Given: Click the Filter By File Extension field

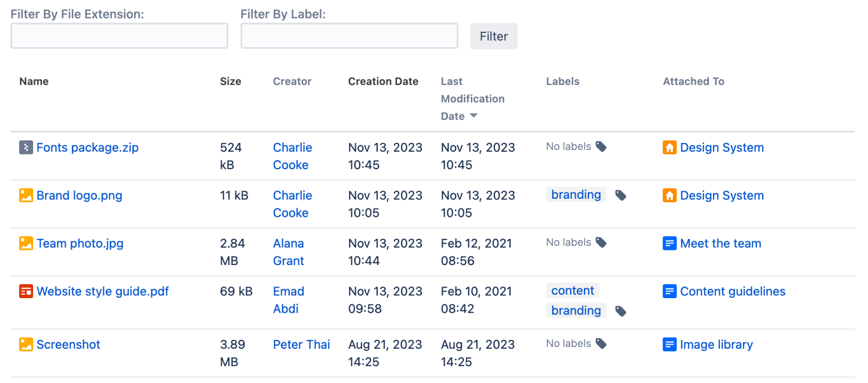Looking at the screenshot, I should pyautogui.click(x=119, y=36).
